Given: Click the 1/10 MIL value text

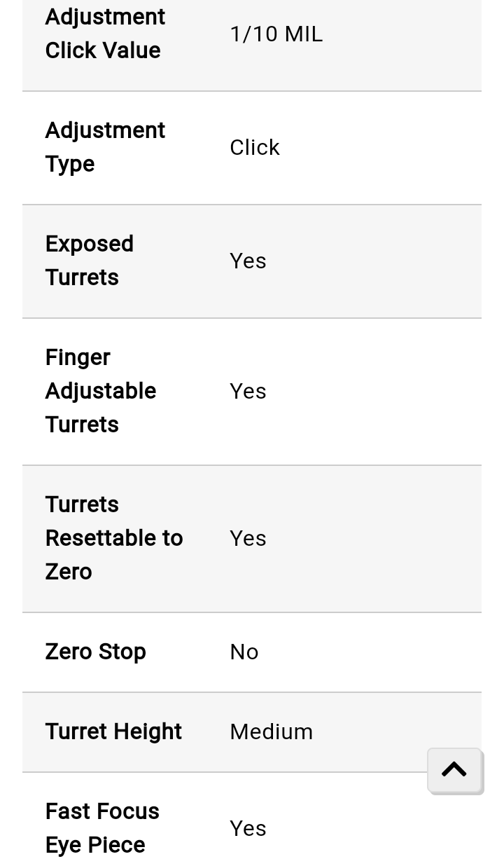Looking at the screenshot, I should click(276, 34).
